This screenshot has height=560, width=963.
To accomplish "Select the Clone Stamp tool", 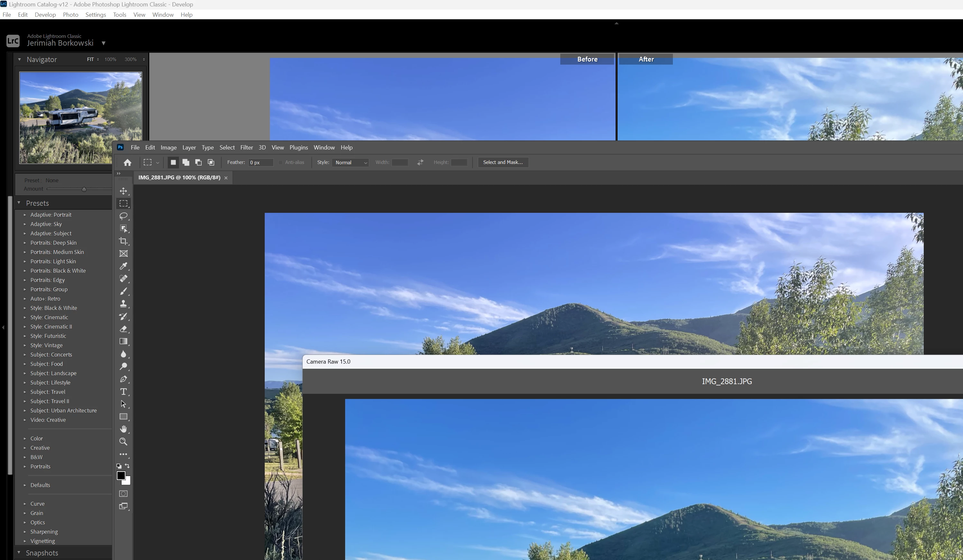I will [123, 304].
